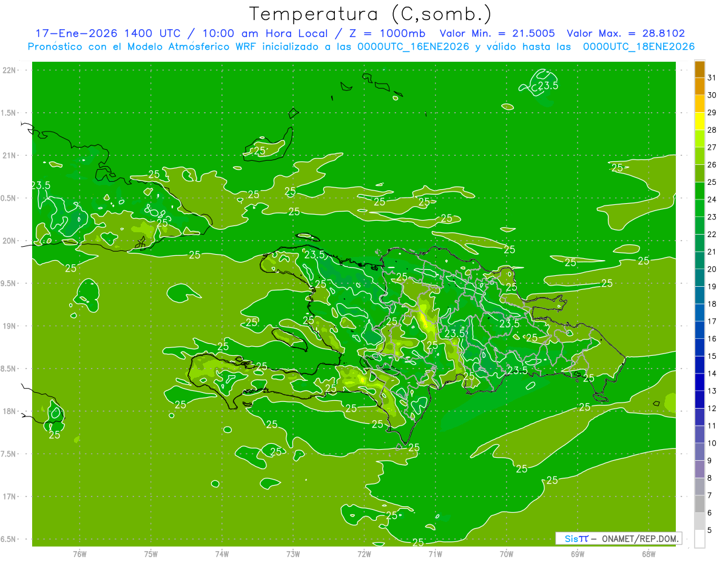Click the dark blue swatch between legend 12 and 13

(x=699, y=400)
